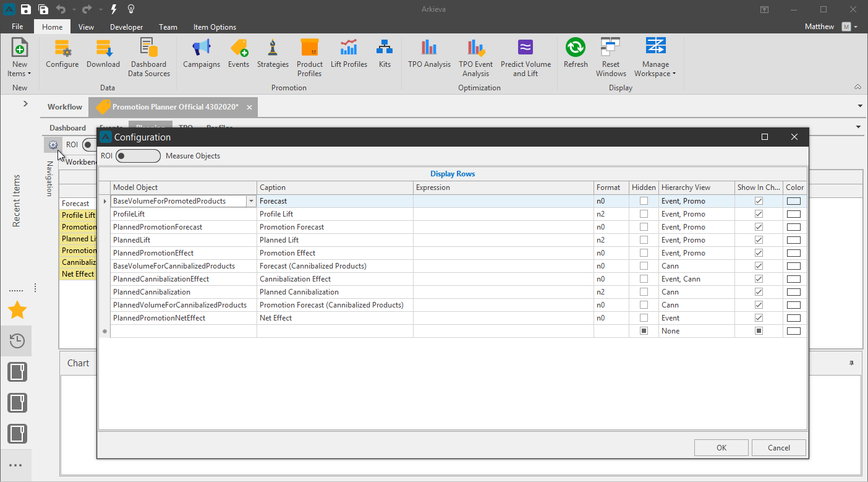Click the empty new-row Model Object cell
Viewport: 868px width, 482px height.
pos(184,331)
